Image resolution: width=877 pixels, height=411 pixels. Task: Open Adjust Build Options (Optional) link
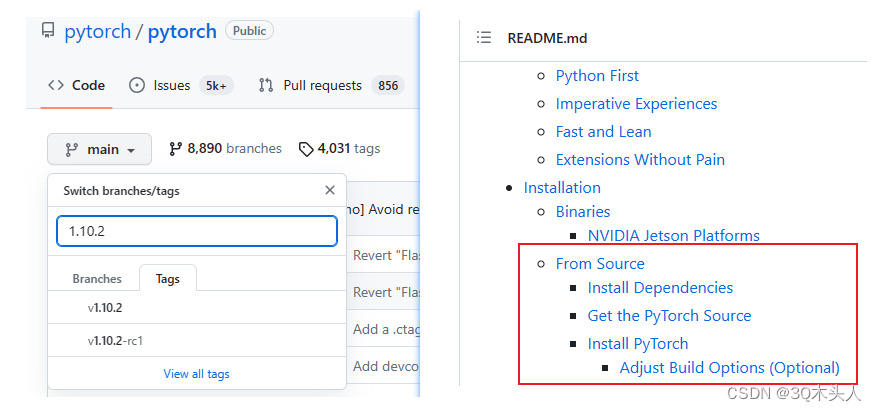tap(729, 367)
